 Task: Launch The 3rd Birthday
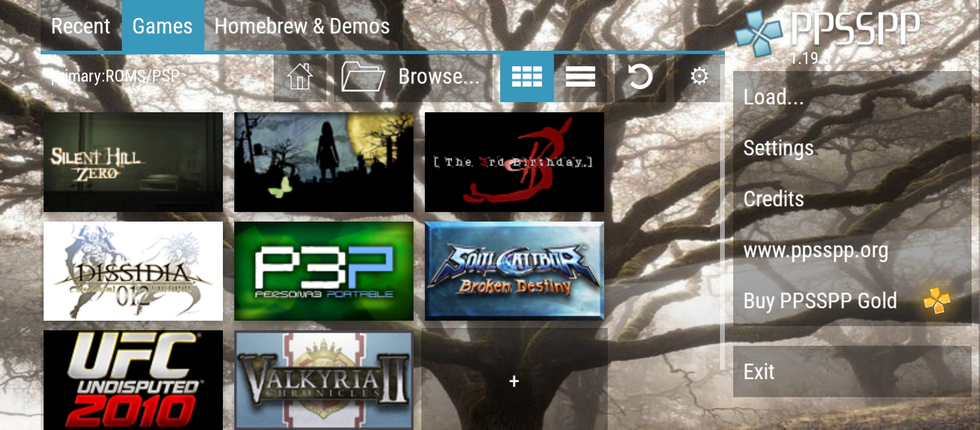point(514,162)
